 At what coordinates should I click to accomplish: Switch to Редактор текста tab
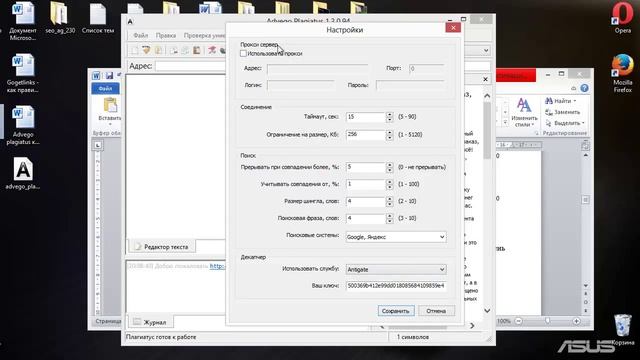(162, 247)
